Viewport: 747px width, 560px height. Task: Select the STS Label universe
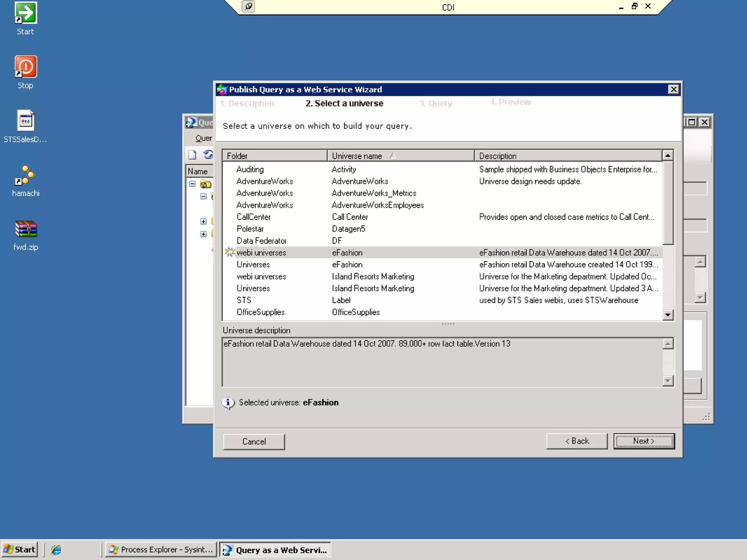tap(442, 300)
